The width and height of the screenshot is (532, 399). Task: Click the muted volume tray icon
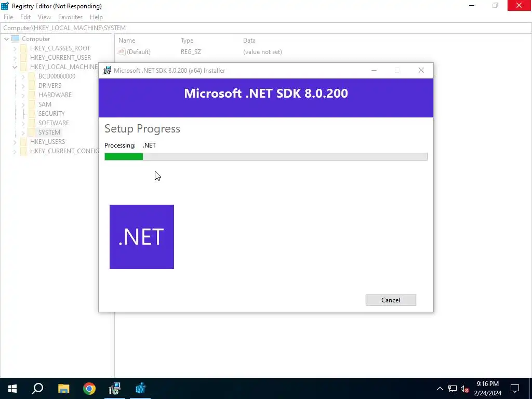tap(465, 389)
